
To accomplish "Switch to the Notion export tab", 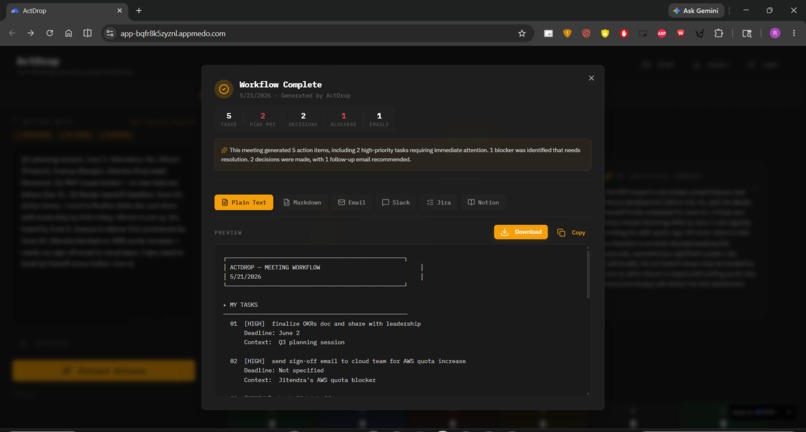I will (x=483, y=202).
